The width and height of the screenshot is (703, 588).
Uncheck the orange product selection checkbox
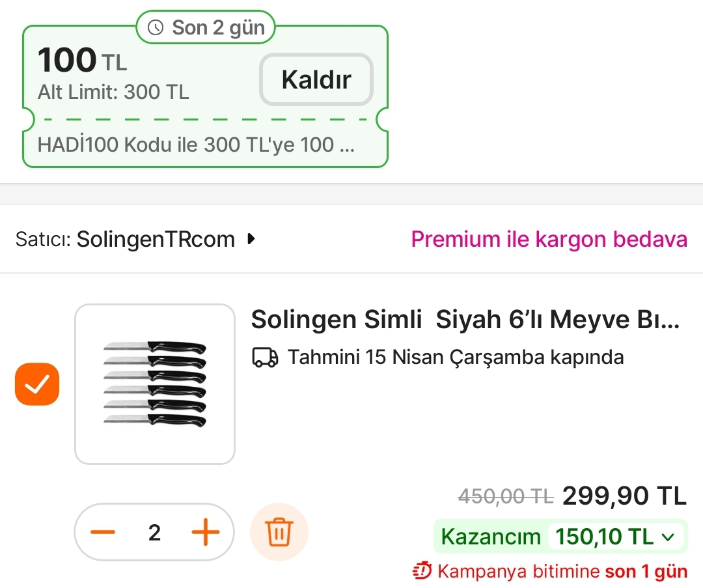37,384
